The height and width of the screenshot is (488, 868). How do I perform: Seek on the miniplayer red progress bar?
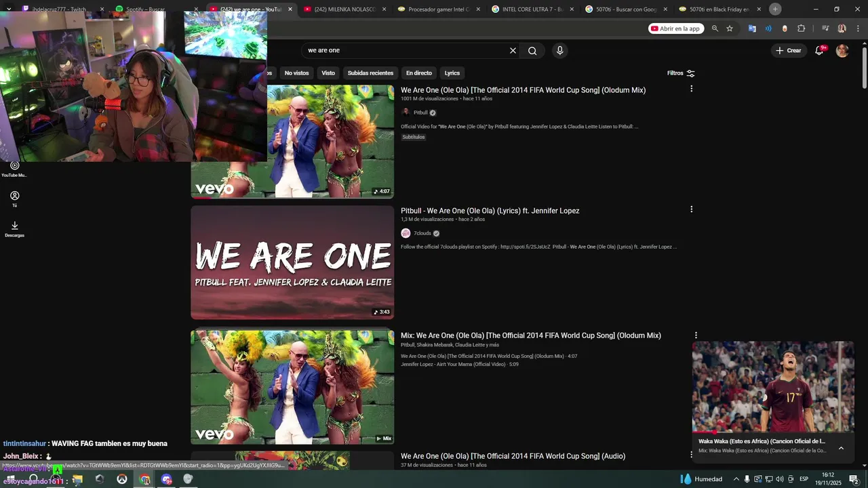[773, 432]
